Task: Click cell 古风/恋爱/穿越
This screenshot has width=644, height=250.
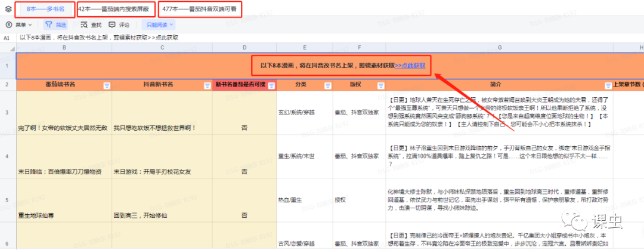Action: [x=304, y=236]
